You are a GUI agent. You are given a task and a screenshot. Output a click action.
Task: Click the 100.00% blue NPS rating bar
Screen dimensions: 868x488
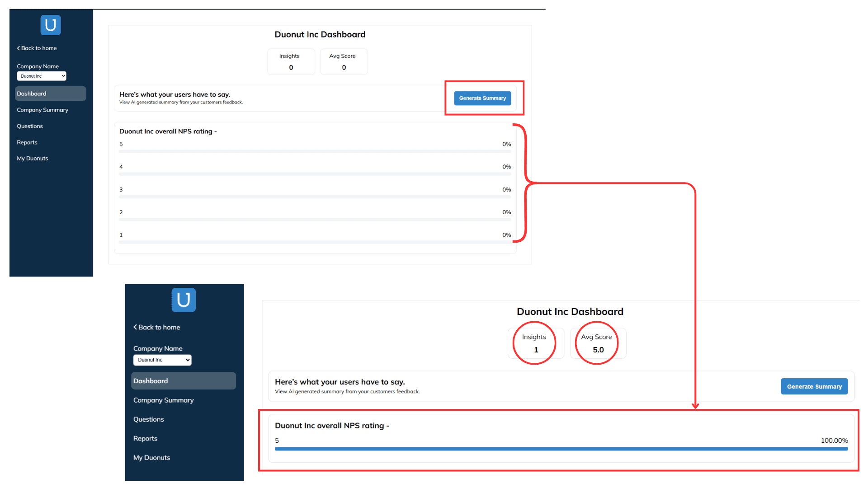[561, 449]
